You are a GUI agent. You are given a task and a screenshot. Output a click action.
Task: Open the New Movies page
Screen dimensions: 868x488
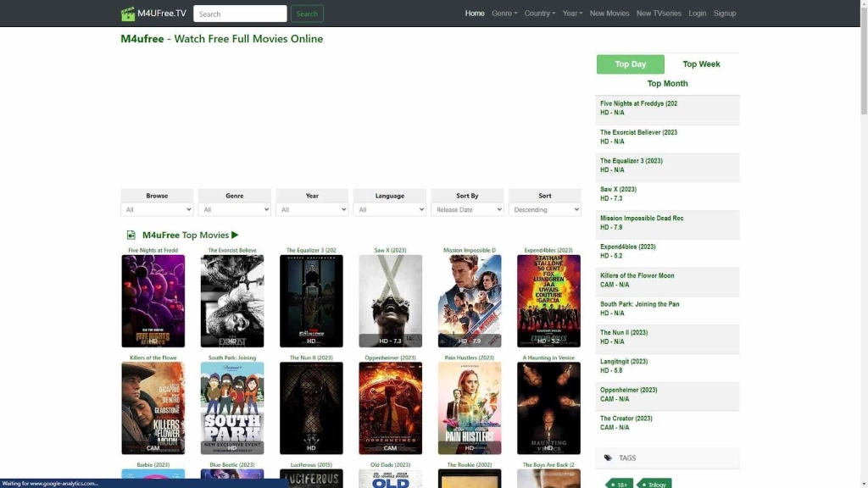(x=609, y=14)
